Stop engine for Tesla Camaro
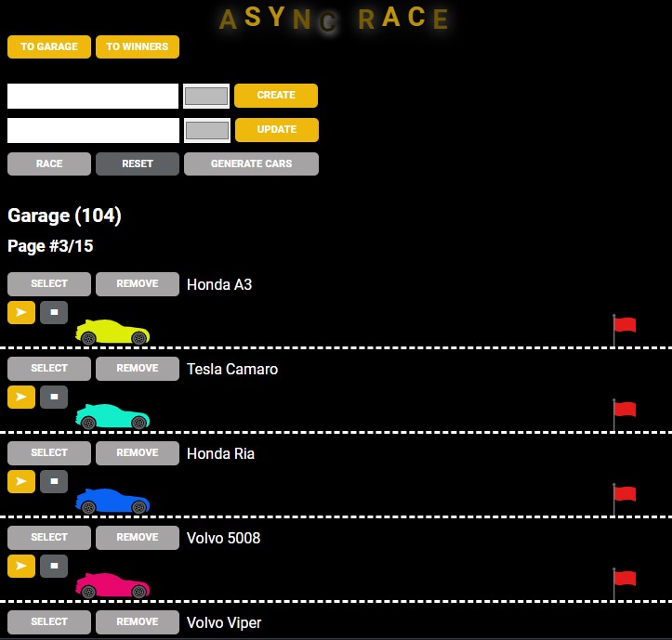The height and width of the screenshot is (640, 672). click(54, 397)
